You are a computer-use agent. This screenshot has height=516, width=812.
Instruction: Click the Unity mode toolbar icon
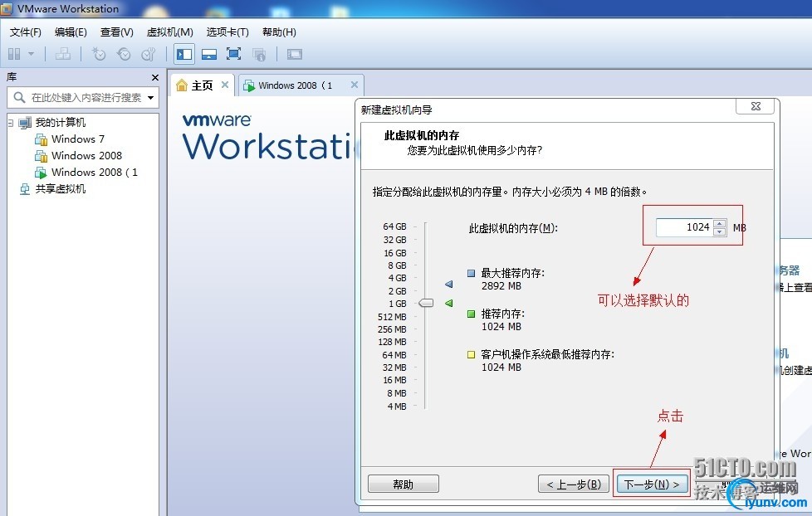pyautogui.click(x=259, y=54)
